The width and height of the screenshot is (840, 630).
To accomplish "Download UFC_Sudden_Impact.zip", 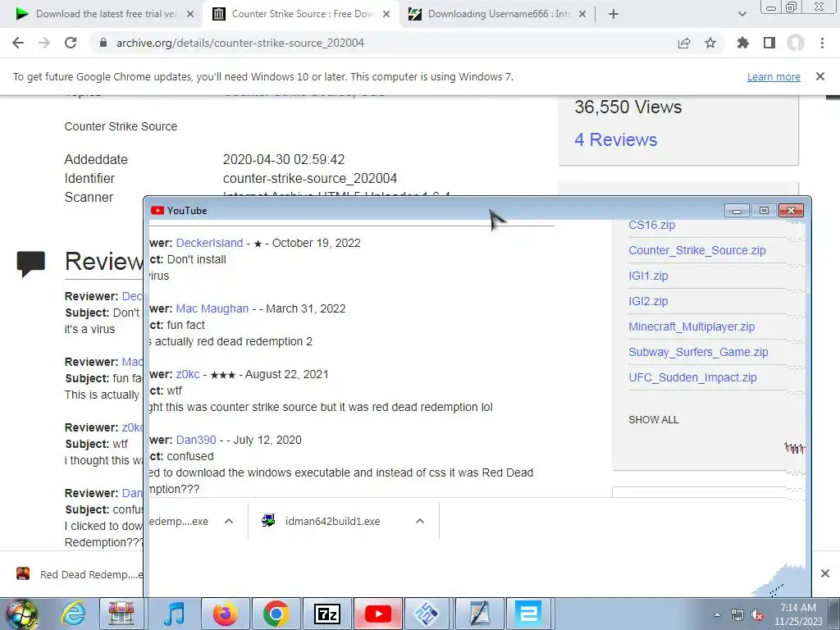I will point(692,377).
